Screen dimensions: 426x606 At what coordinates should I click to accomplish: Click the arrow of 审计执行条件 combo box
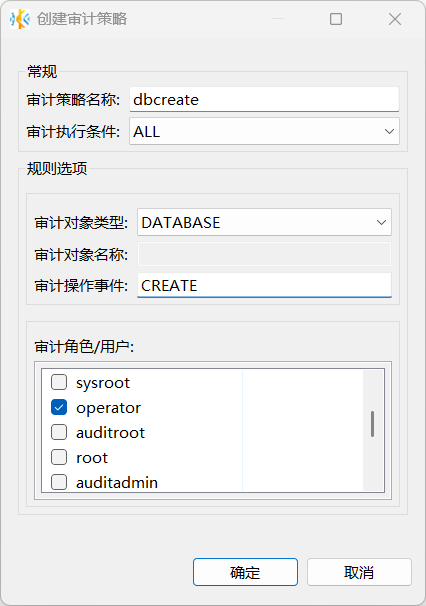(x=389, y=132)
